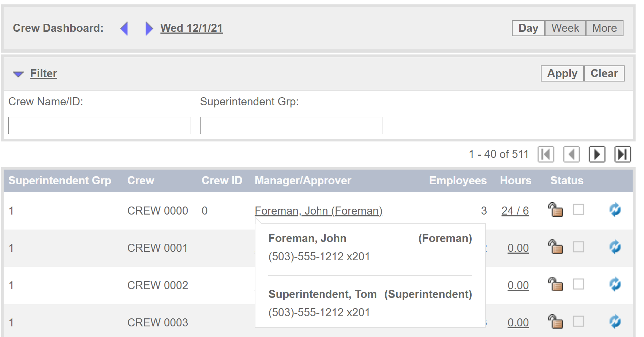This screenshot has height=337, width=644.
Task: Tick the status checkbox for CREW 0001
Action: (578, 247)
